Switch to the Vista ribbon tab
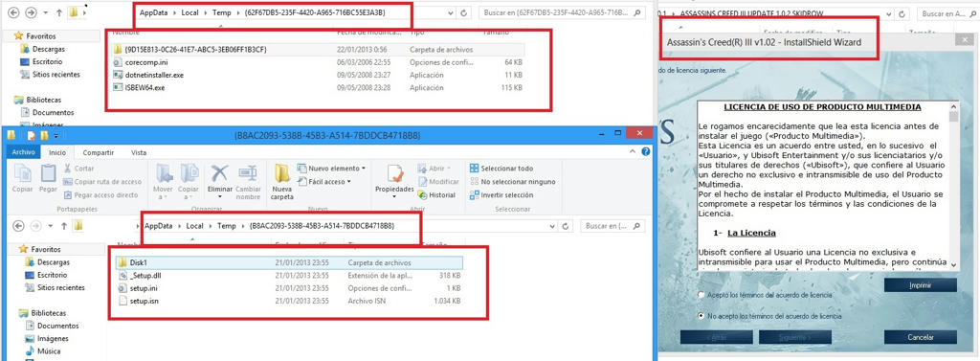The image size is (980, 361). [139, 152]
